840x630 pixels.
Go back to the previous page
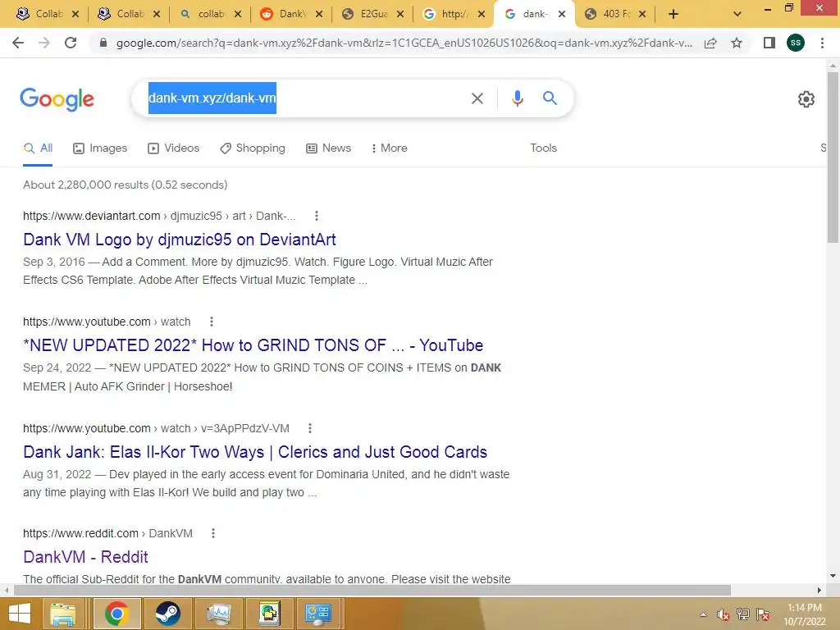point(18,43)
